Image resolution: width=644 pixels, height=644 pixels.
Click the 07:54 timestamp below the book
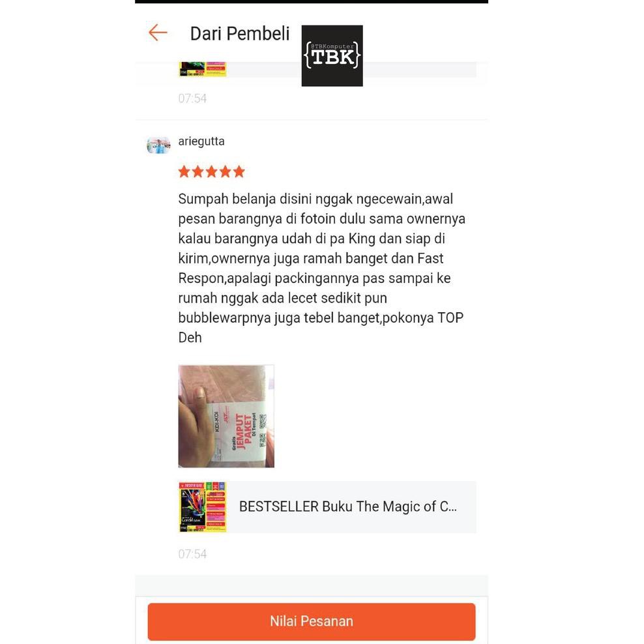[192, 554]
